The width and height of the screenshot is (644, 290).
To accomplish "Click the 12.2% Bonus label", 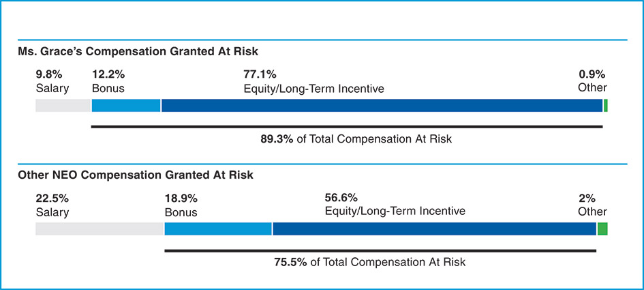I will tap(108, 81).
